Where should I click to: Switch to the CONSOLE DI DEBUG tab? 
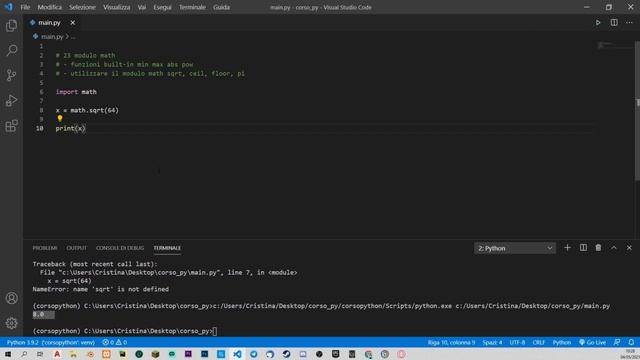click(120, 248)
